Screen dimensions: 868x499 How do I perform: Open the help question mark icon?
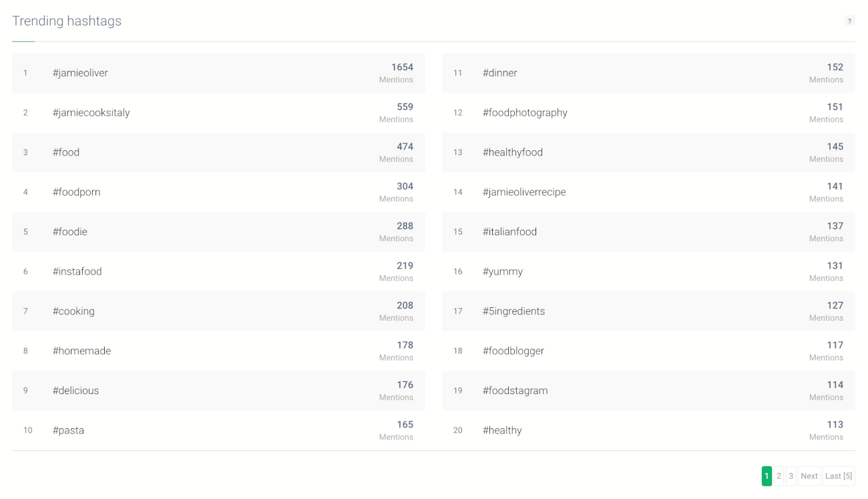(x=849, y=21)
